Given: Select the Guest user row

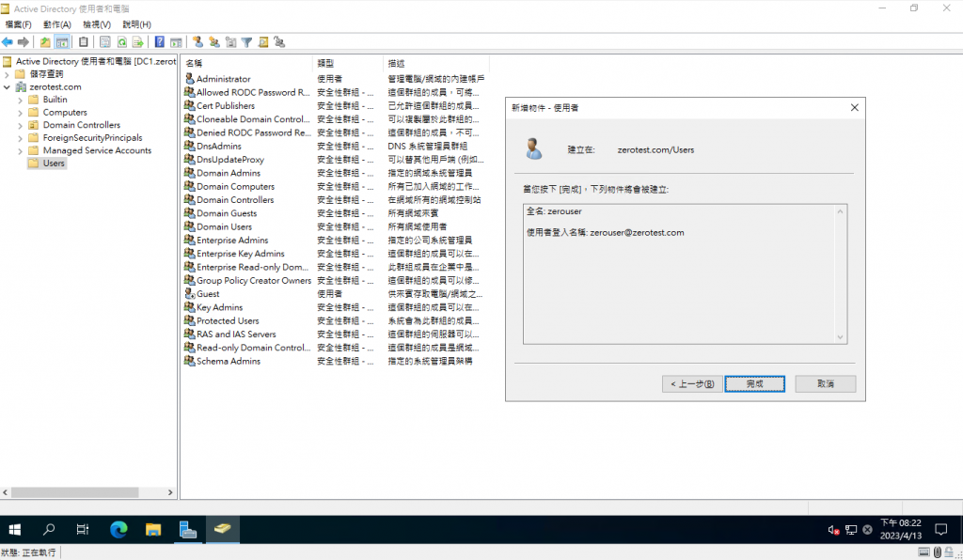Looking at the screenshot, I should pos(335,294).
